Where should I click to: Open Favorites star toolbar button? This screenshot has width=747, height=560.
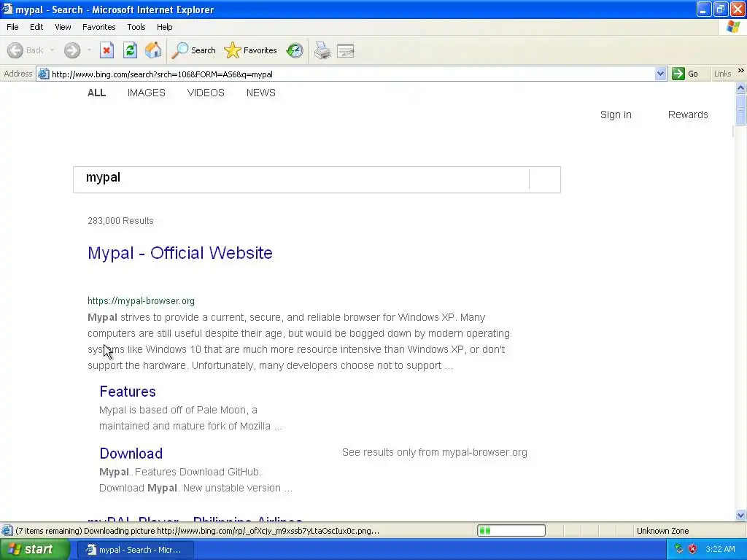point(251,50)
